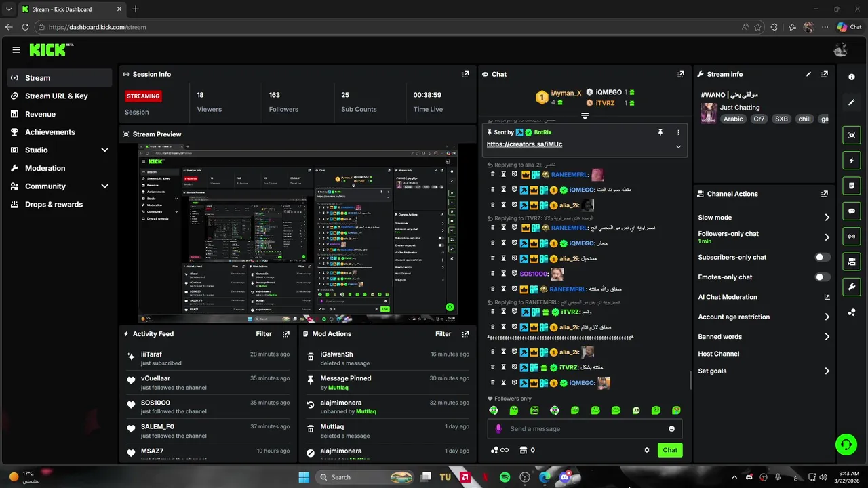Open Drops & rewards in sidebar
This screenshot has height=488, width=868.
[x=60, y=204]
